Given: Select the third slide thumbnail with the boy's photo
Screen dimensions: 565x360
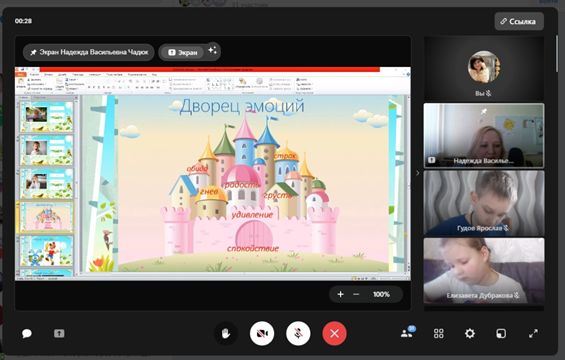Looking at the screenshot, I should coord(46,184).
